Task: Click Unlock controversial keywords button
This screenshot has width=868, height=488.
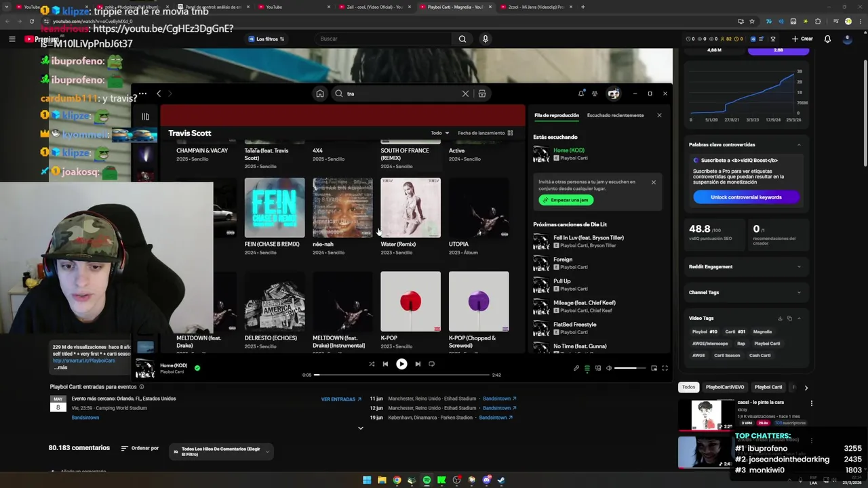Action: click(746, 197)
